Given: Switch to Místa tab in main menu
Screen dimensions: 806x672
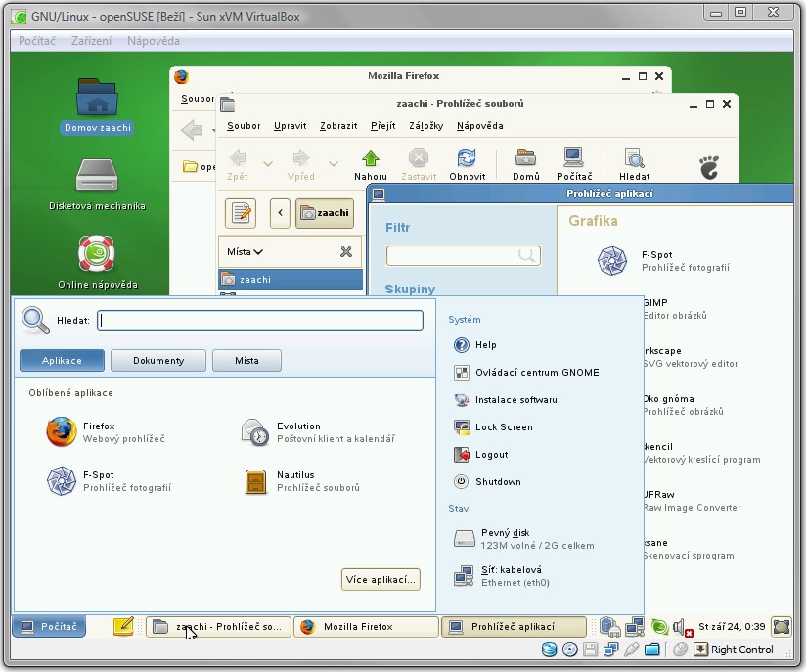Looking at the screenshot, I should (x=246, y=360).
